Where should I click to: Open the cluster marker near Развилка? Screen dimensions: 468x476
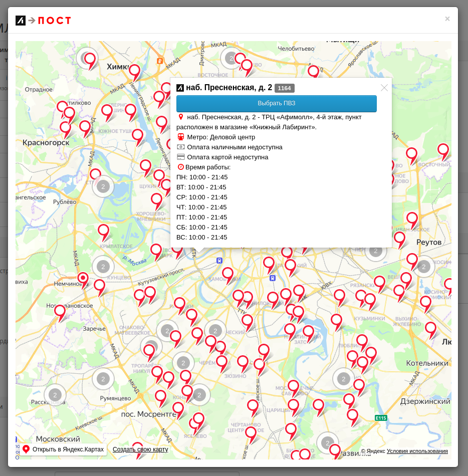[327, 443]
